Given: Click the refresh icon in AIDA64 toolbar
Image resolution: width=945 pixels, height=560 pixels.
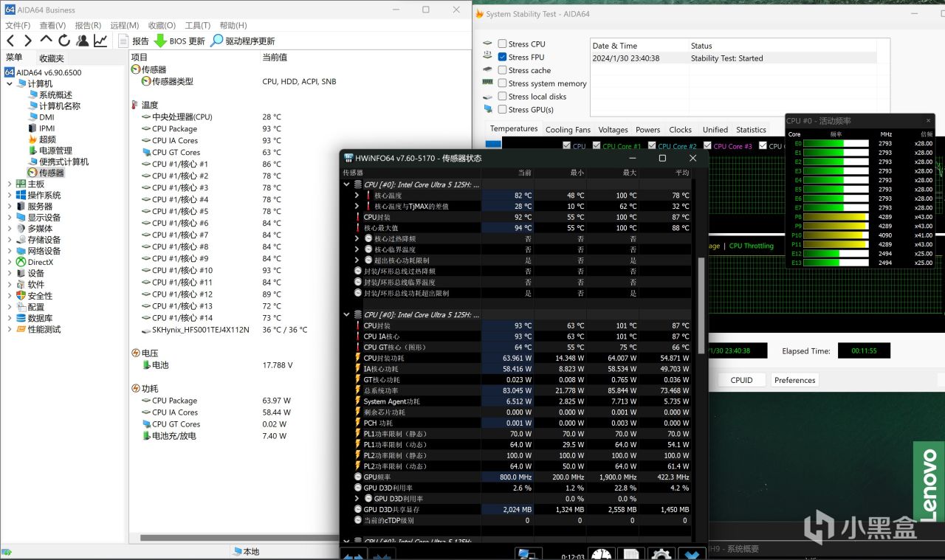Looking at the screenshot, I should [x=64, y=41].
